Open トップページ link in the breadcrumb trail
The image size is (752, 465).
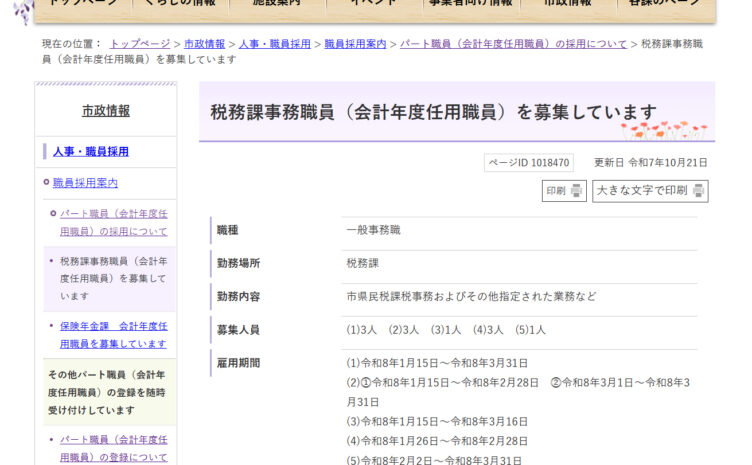pos(139,44)
